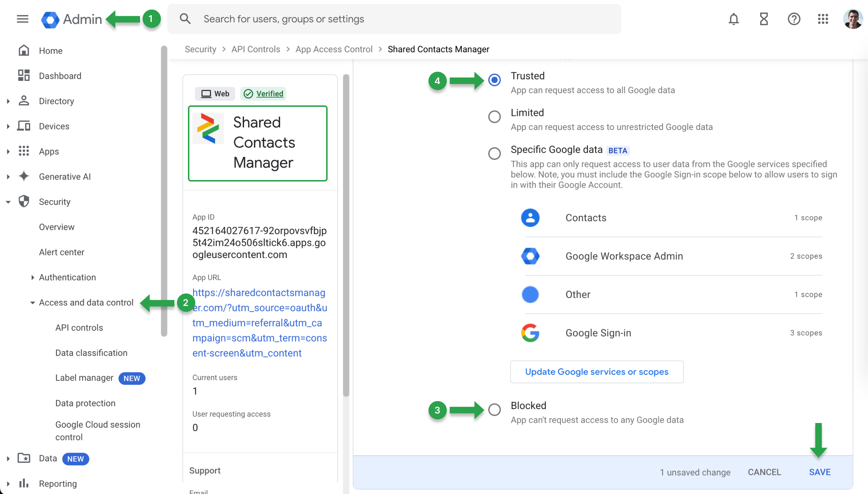Open the account profile avatar

(x=853, y=19)
